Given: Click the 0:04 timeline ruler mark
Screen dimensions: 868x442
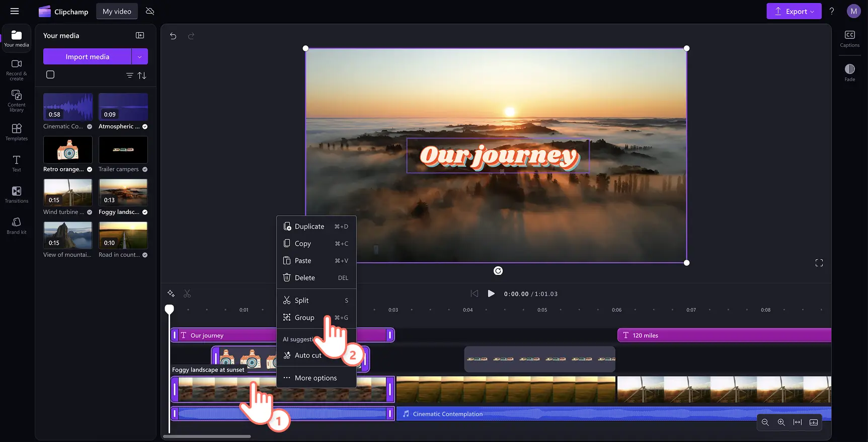Looking at the screenshot, I should tap(468, 310).
